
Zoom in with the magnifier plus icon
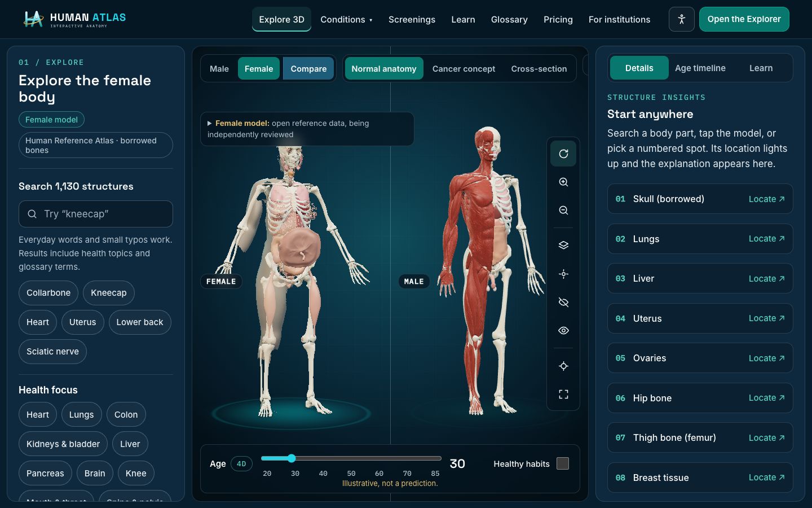tap(563, 182)
